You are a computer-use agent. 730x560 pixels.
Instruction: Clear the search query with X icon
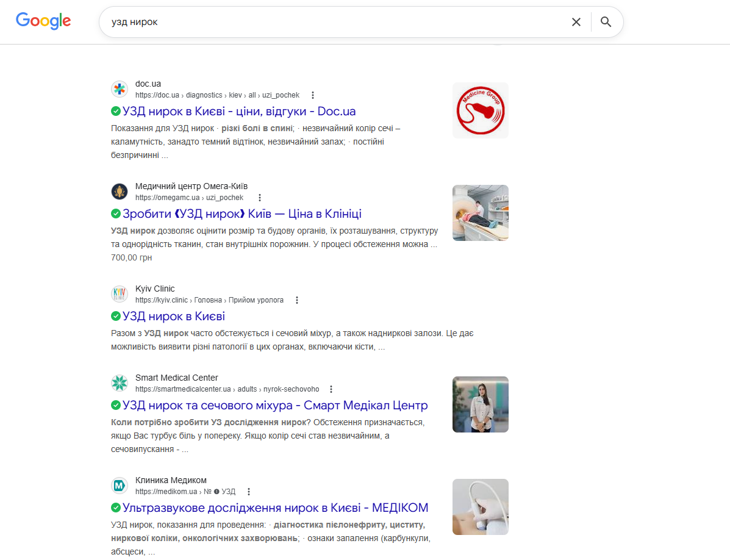(x=576, y=22)
